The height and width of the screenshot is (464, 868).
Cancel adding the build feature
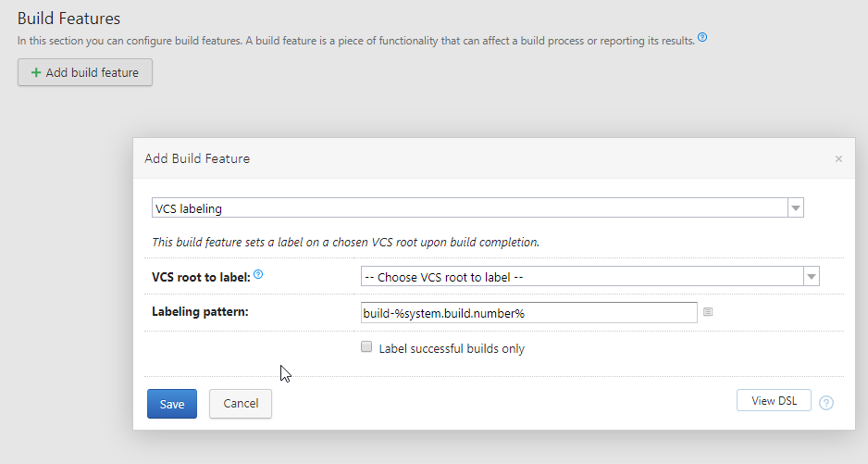pos(241,404)
